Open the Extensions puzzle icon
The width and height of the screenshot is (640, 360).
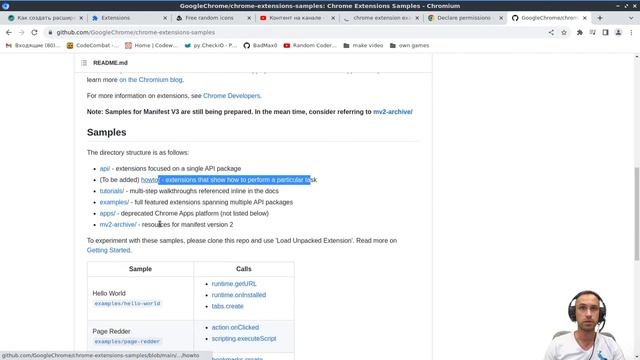pos(580,32)
